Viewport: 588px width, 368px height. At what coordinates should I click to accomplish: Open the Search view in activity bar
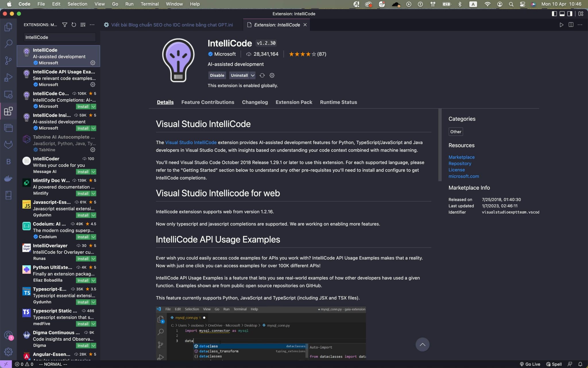point(8,44)
